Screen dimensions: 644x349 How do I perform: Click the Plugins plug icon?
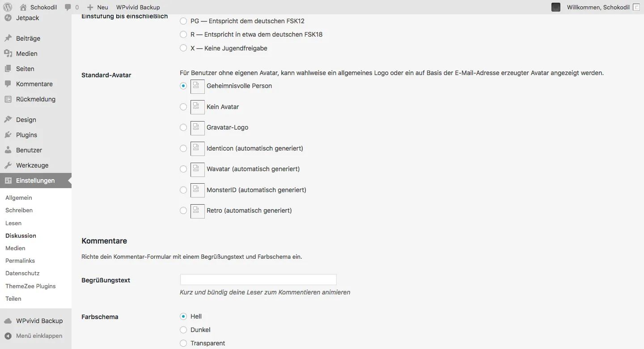tap(8, 135)
